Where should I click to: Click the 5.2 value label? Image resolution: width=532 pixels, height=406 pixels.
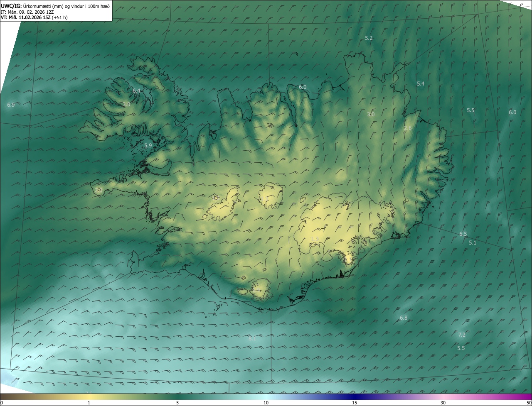(x=369, y=38)
